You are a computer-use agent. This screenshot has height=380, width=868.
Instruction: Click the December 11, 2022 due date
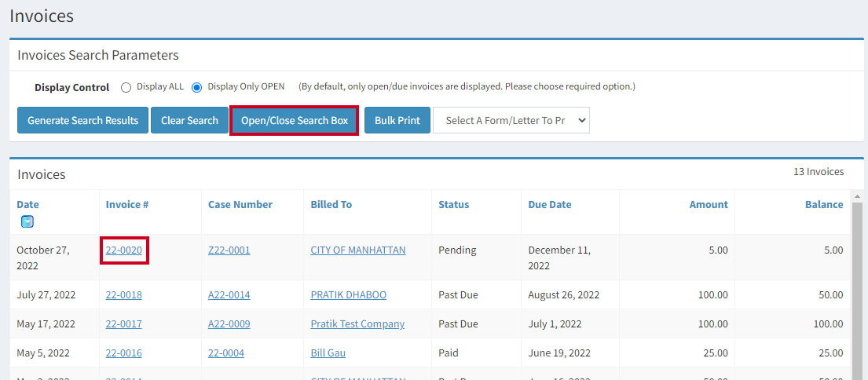[559, 258]
